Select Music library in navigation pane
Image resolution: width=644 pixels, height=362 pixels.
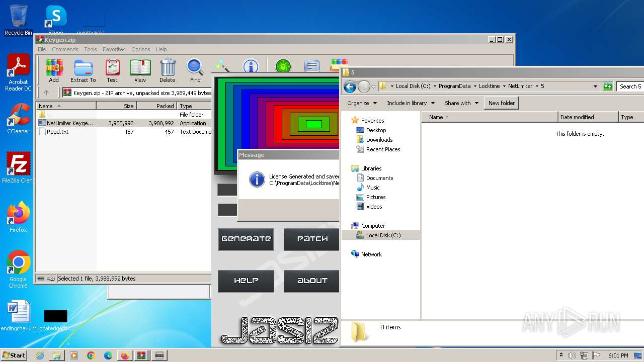[x=373, y=188]
